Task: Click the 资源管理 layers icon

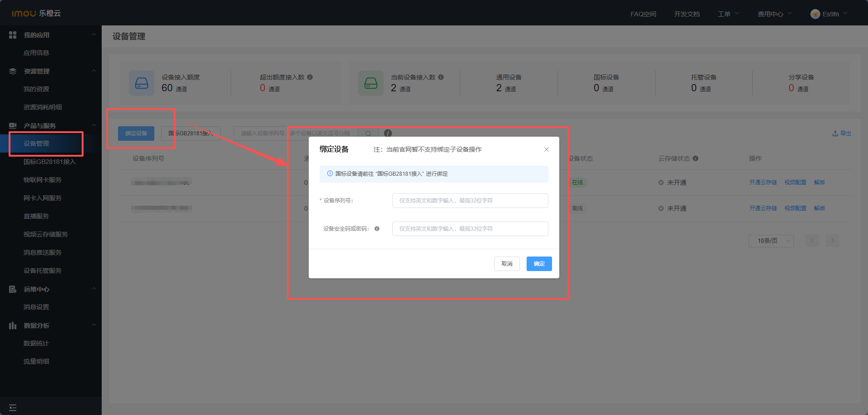Action: [x=13, y=71]
